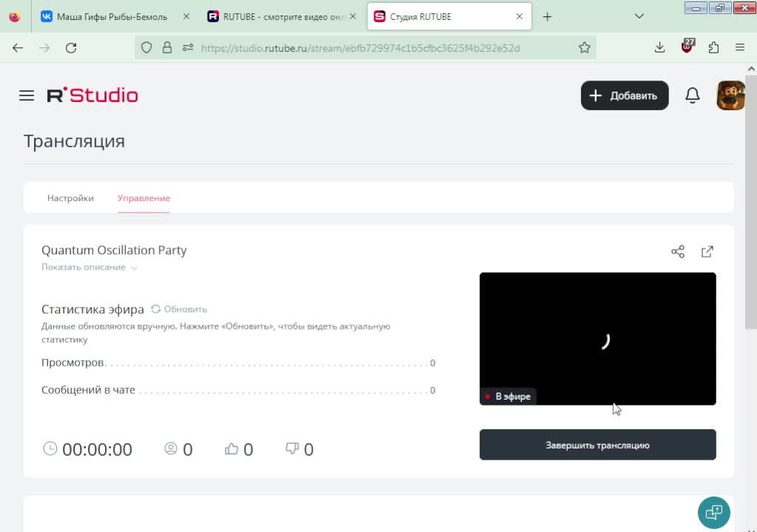
Task: Click the thumbs-down dislikes icon
Action: point(292,449)
